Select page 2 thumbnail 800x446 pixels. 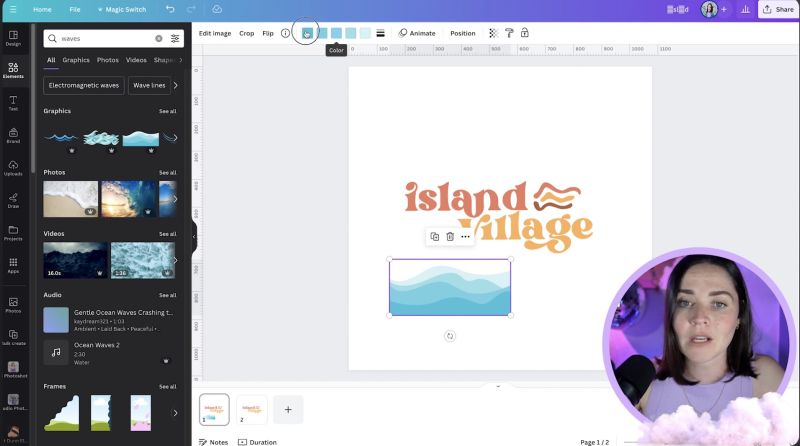coord(252,409)
